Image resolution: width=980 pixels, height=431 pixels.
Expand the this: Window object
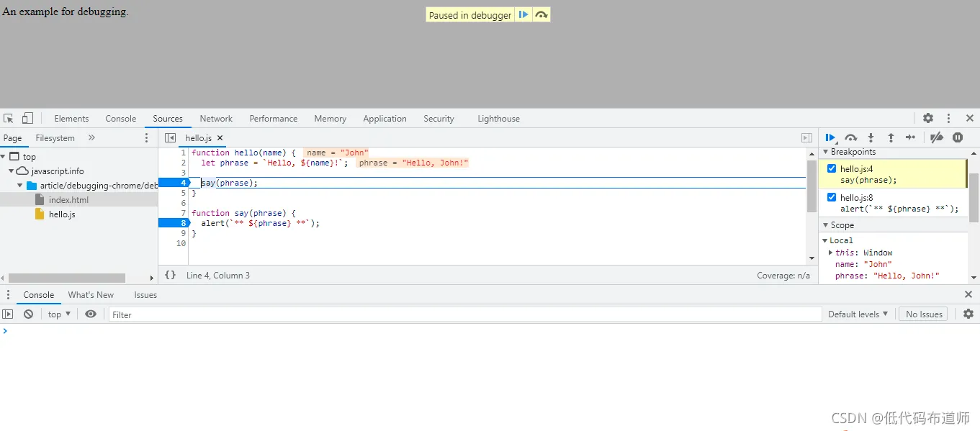pyautogui.click(x=831, y=253)
